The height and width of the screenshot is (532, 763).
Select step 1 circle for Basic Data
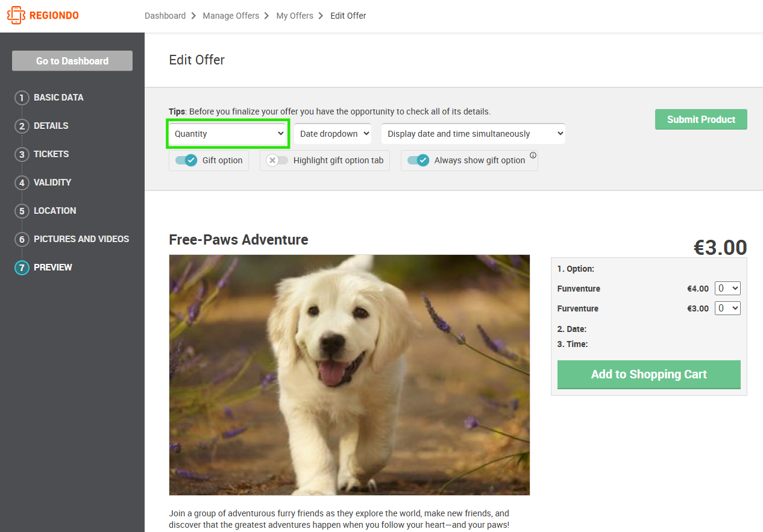pos(22,98)
